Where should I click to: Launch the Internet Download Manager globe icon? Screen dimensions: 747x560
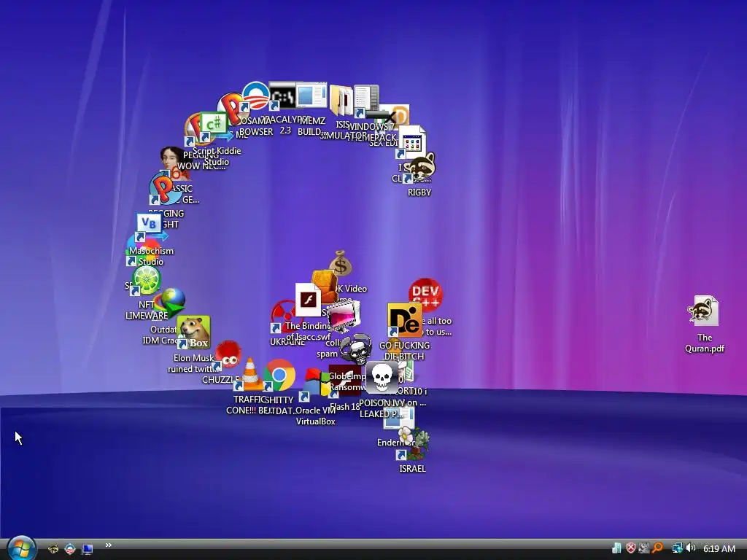tap(171, 302)
